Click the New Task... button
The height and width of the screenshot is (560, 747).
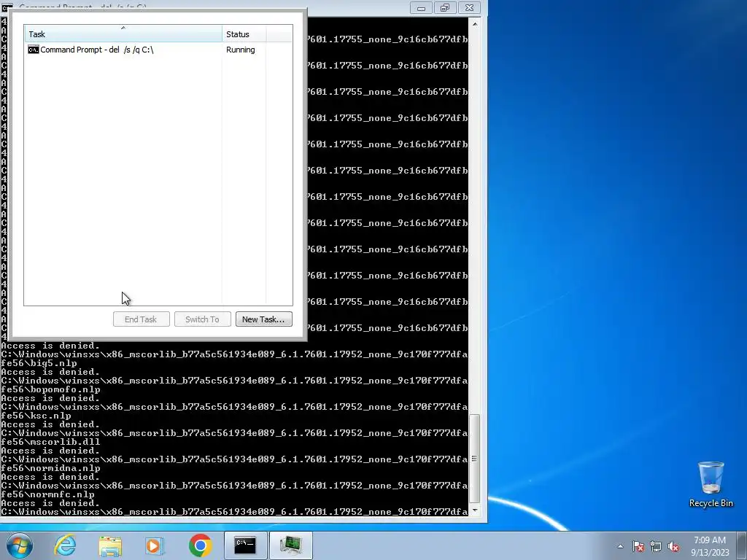tap(263, 319)
